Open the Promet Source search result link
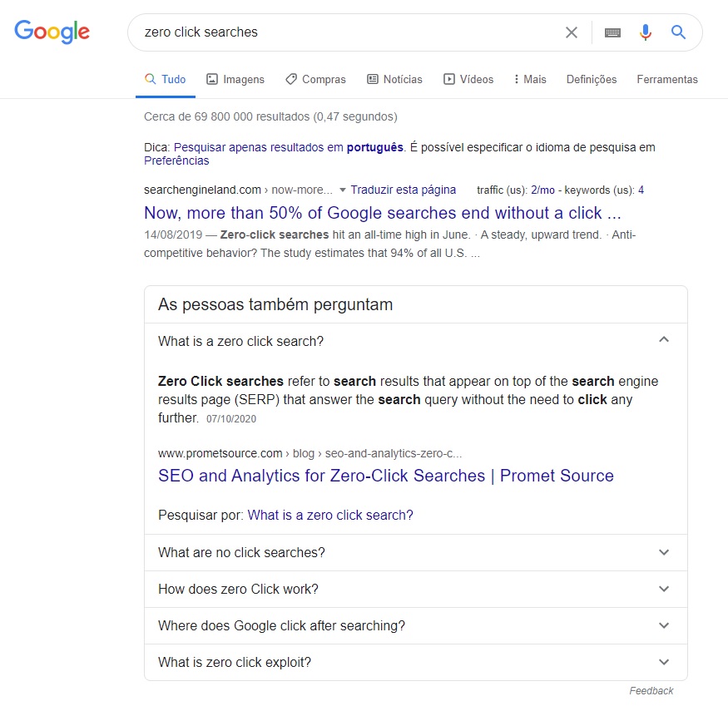This screenshot has width=728, height=706. [x=385, y=476]
